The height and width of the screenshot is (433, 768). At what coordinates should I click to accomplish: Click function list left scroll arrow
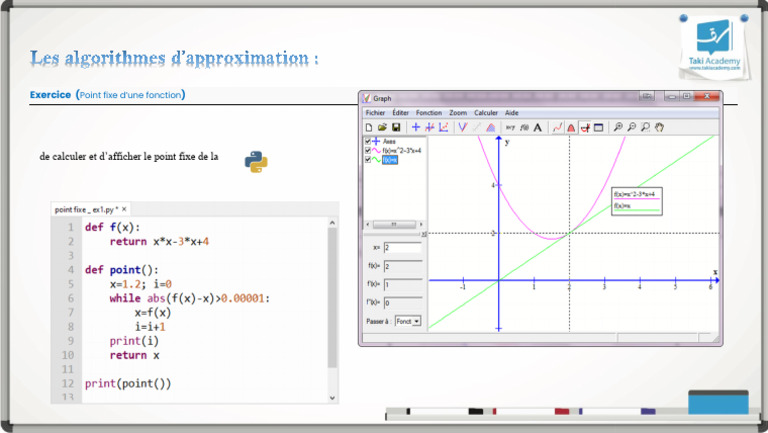[368, 224]
